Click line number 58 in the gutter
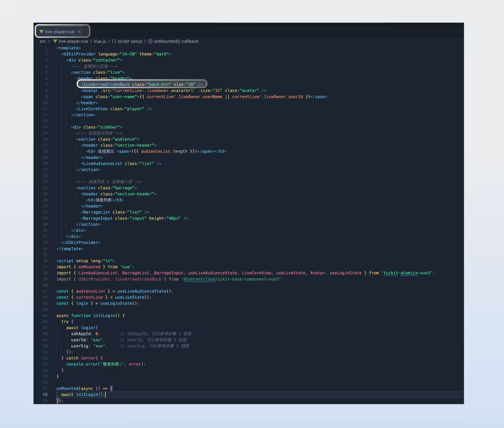 [45, 395]
